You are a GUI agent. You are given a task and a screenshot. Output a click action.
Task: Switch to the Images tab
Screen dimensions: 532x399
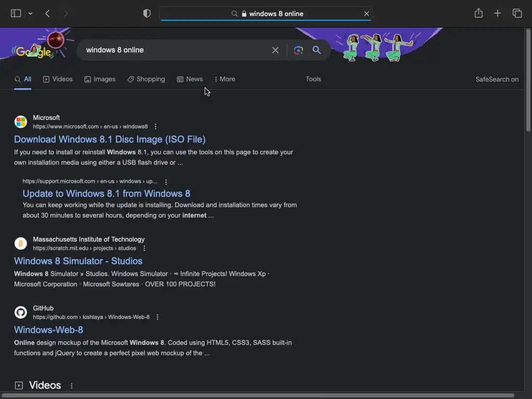point(100,79)
